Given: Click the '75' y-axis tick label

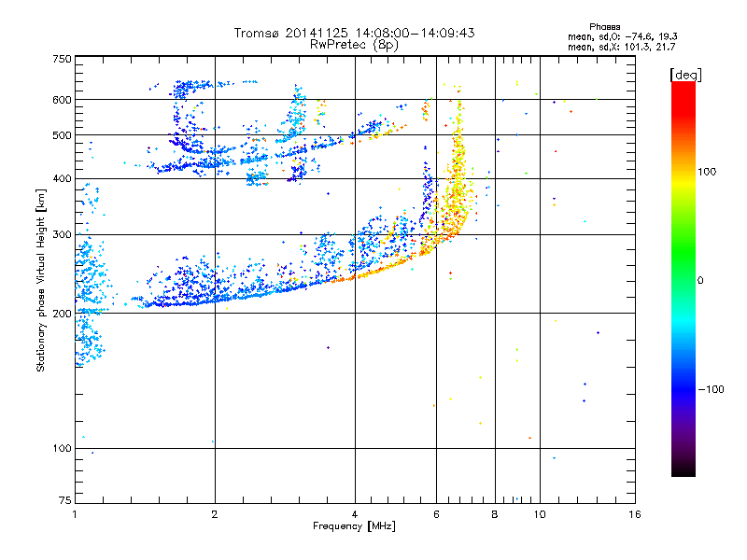Looking at the screenshot, I should click(x=65, y=500).
